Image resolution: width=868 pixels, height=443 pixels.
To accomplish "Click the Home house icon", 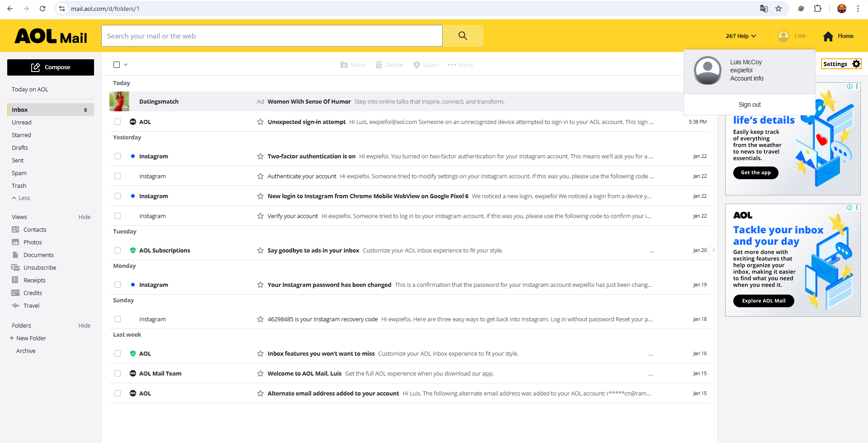I will click(x=828, y=36).
